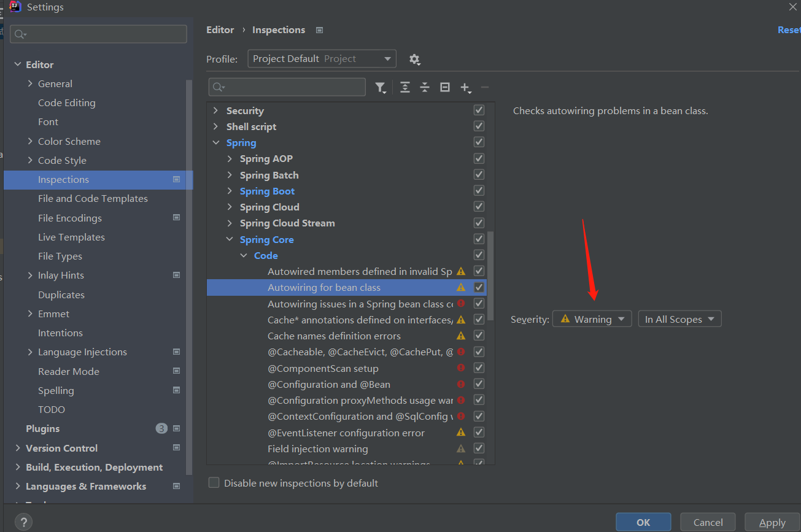Image resolution: width=801 pixels, height=532 pixels.
Task: Expand the Build, Execution, Deployment node
Action: coord(18,467)
